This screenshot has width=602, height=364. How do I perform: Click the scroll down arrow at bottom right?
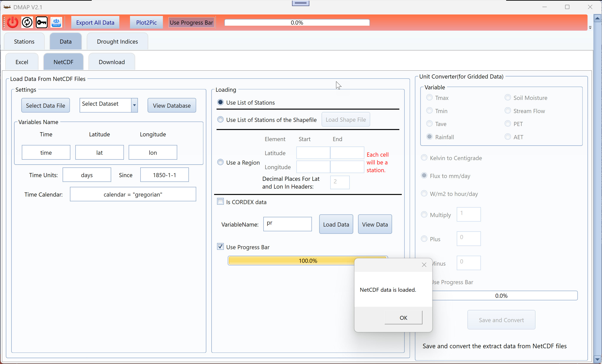click(x=597, y=359)
